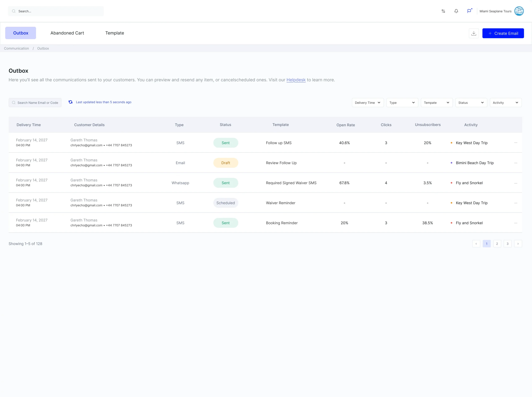Open the Tempate filter dropdown
The height and width of the screenshot is (397, 532).
[437, 103]
